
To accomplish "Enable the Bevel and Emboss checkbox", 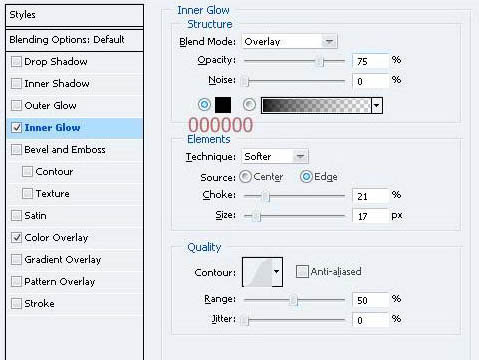I will point(16,149).
